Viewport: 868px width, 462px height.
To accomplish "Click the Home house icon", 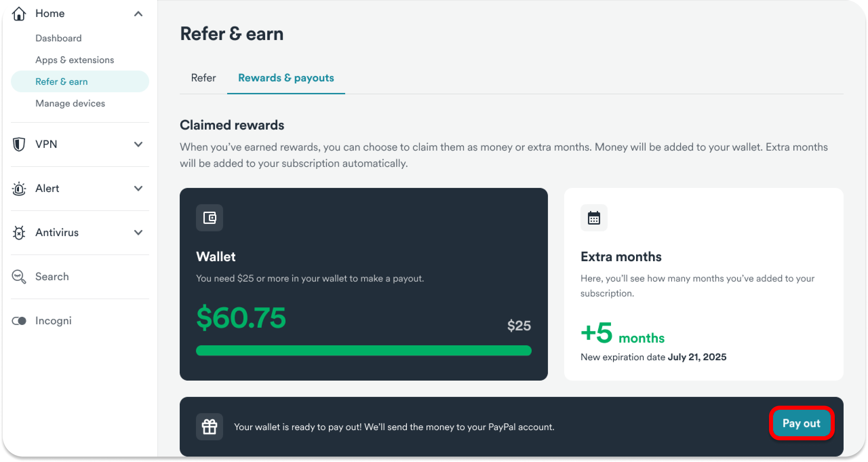I will tap(19, 14).
